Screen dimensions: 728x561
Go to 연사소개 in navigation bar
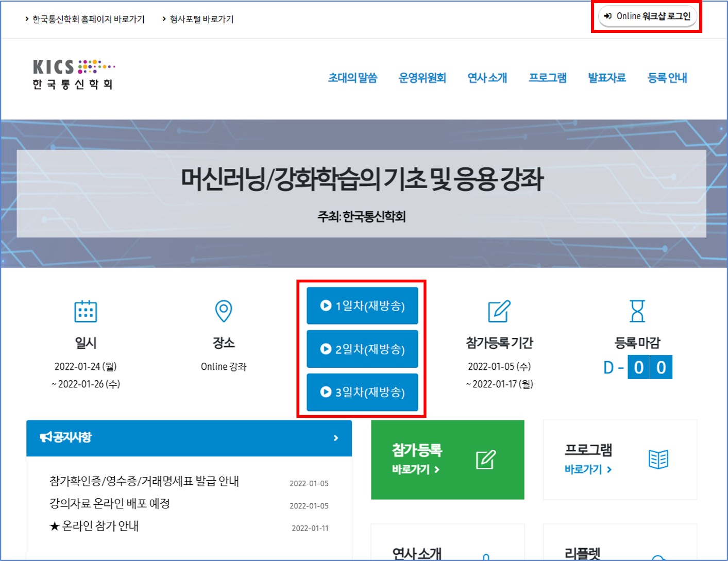click(487, 78)
